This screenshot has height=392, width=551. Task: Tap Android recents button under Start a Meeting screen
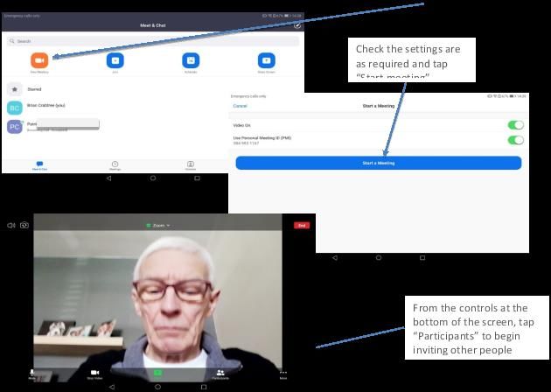point(422,258)
